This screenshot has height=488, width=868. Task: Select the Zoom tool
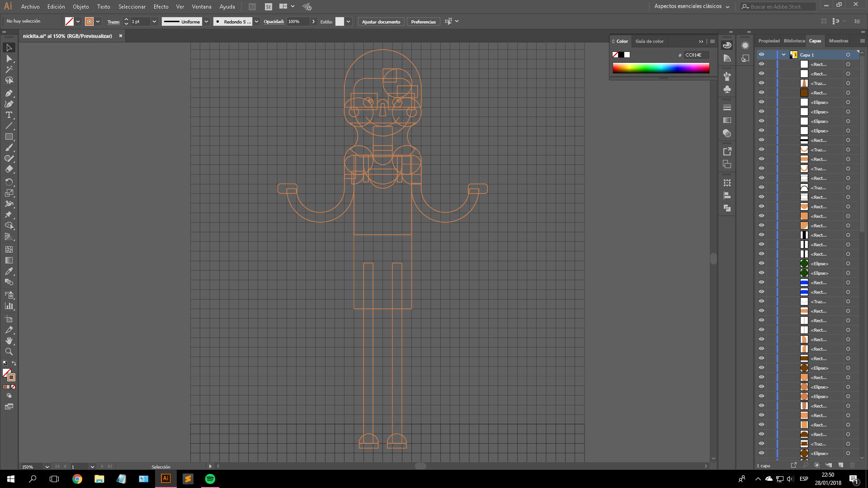click(x=9, y=352)
